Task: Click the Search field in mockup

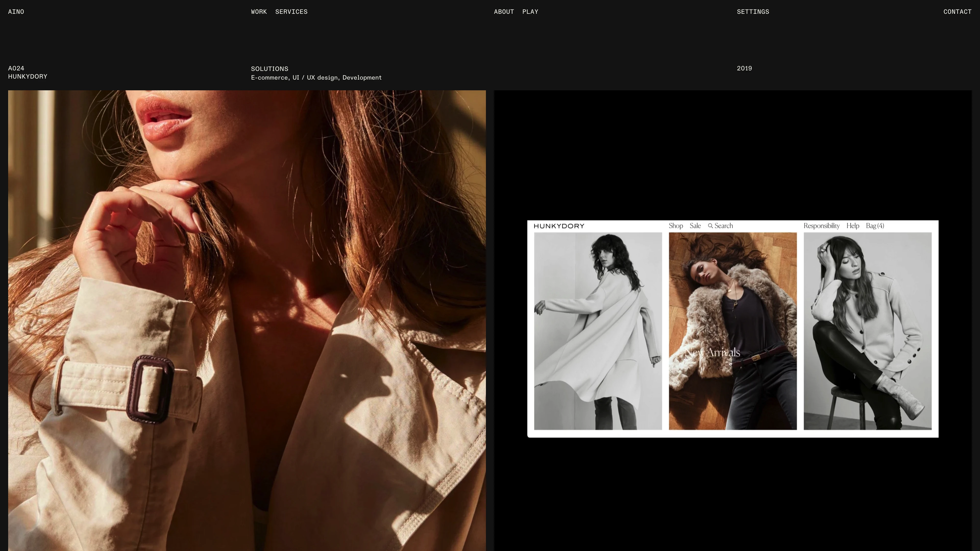Action: 724,226
